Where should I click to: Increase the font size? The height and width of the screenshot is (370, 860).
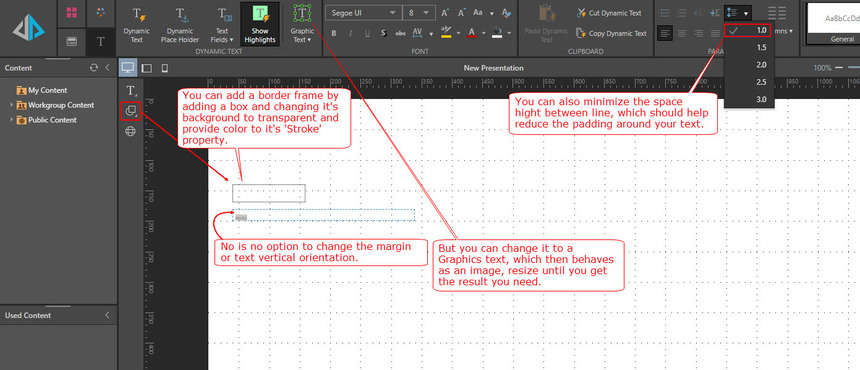[445, 13]
